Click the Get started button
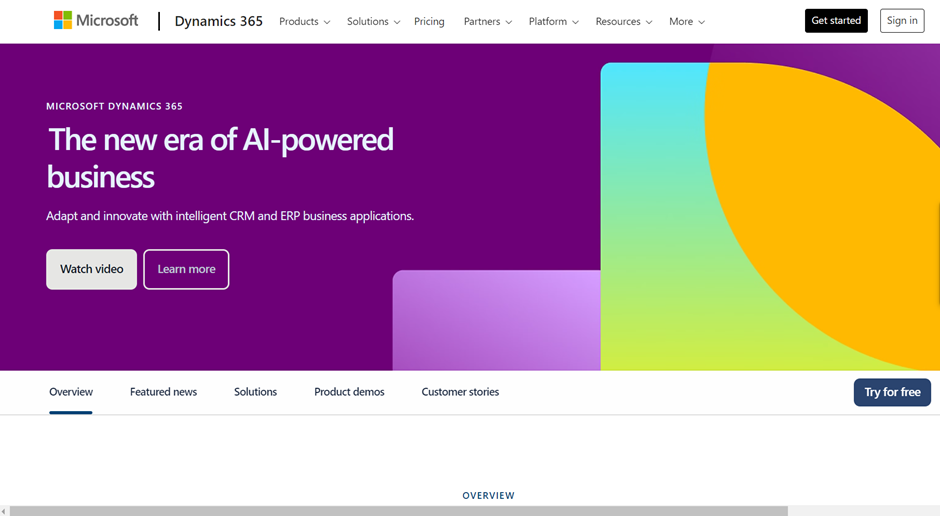The width and height of the screenshot is (940, 516). point(836,20)
